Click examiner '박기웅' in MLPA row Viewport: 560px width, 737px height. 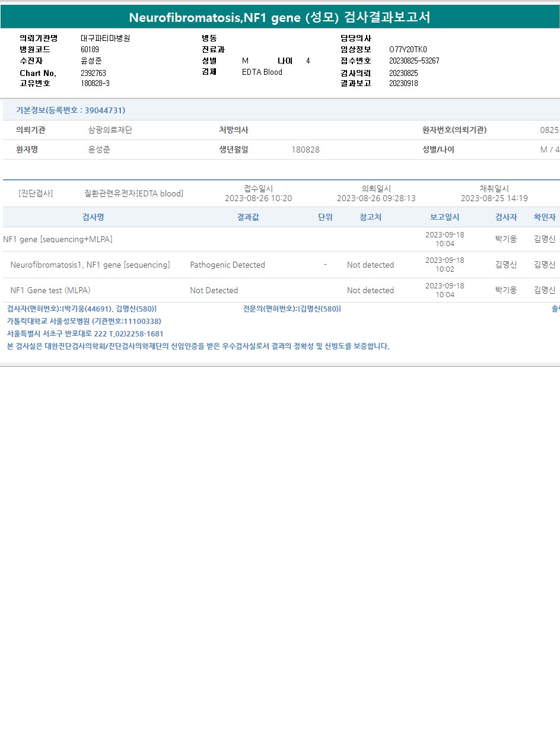[506, 290]
